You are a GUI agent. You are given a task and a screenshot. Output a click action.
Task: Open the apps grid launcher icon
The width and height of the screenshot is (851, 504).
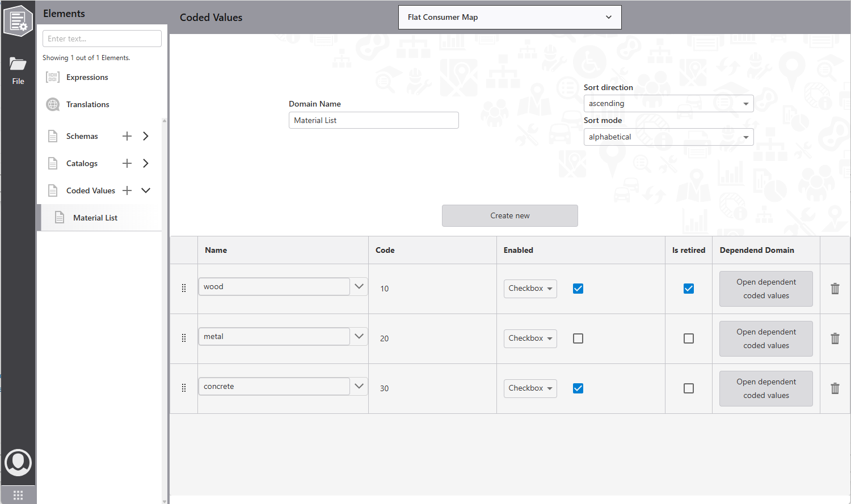(18, 495)
